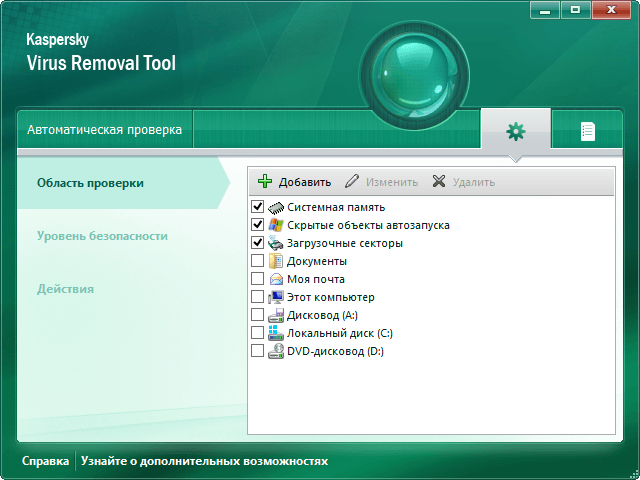Click the disk icon of Локальный диск (C:)

tap(276, 333)
